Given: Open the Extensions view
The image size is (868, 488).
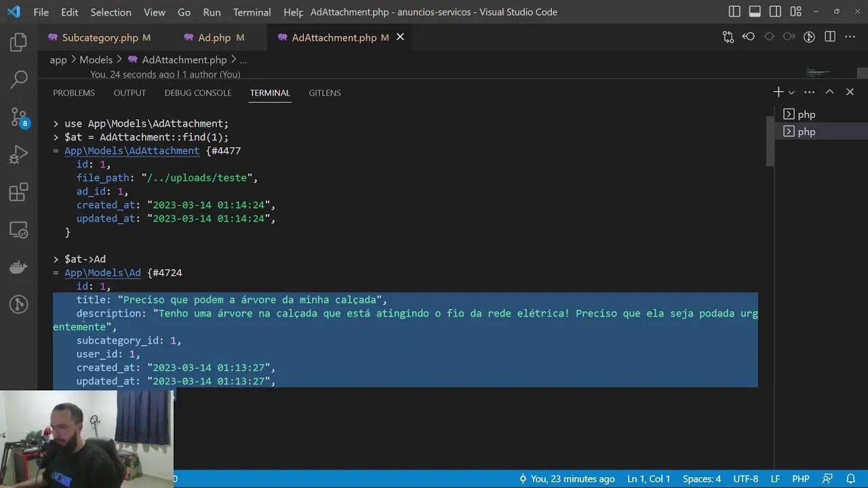Looking at the screenshot, I should [19, 192].
